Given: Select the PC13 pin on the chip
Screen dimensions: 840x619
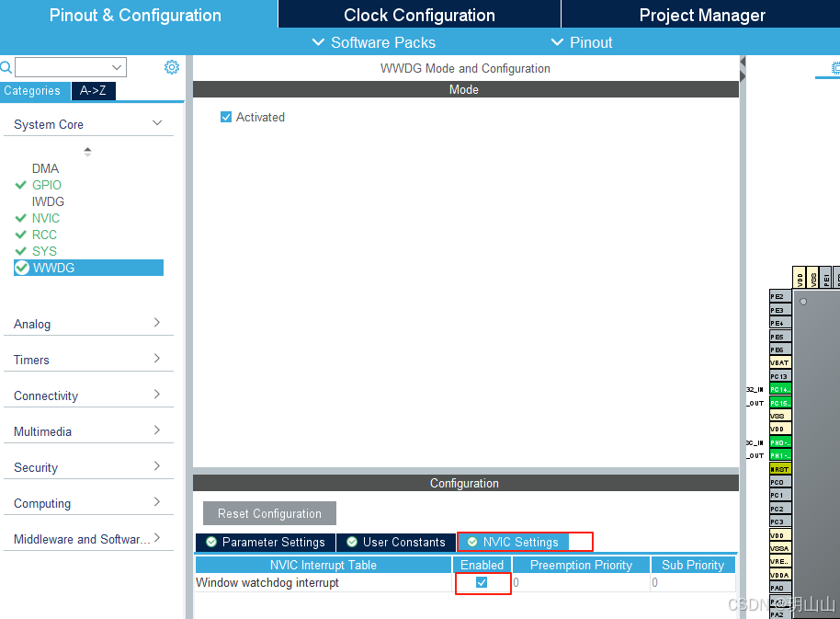Looking at the screenshot, I should pos(780,376).
